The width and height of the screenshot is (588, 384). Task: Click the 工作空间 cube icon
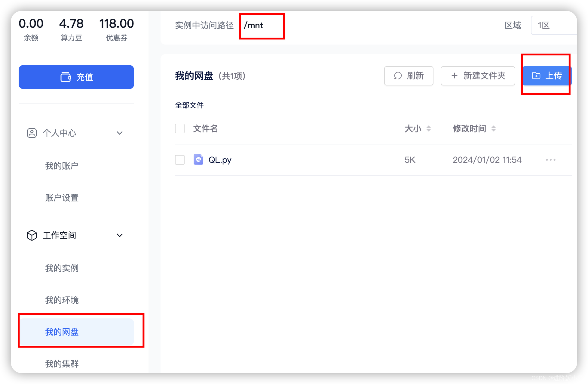click(32, 235)
